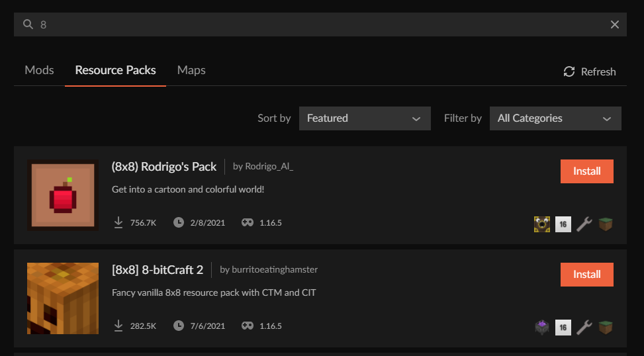Click the wrench icon on Rodrigo's Pack
Viewport: 644px width, 356px height.
pyautogui.click(x=584, y=224)
